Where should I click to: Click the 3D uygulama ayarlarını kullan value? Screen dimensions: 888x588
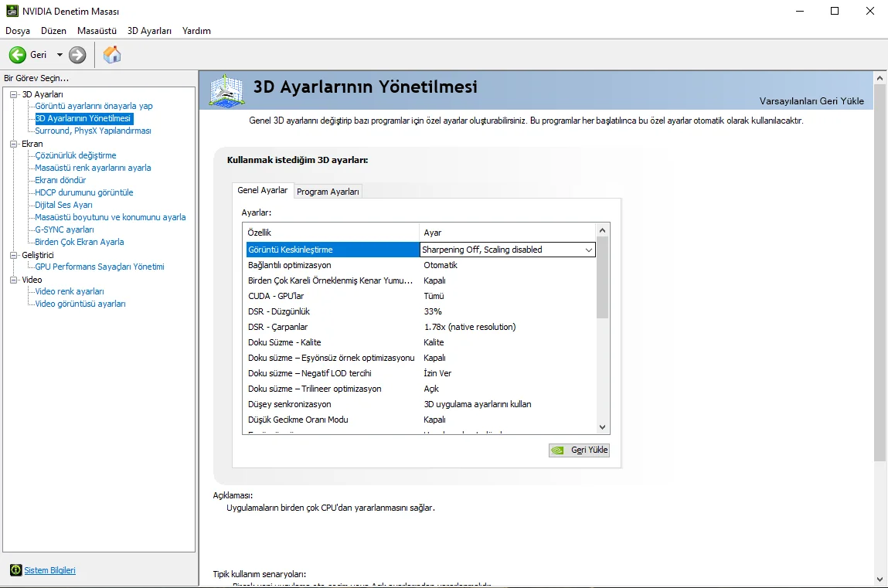coord(478,404)
